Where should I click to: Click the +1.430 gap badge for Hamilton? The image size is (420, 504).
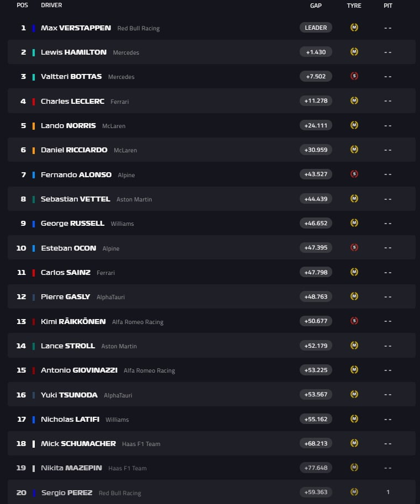coord(315,52)
